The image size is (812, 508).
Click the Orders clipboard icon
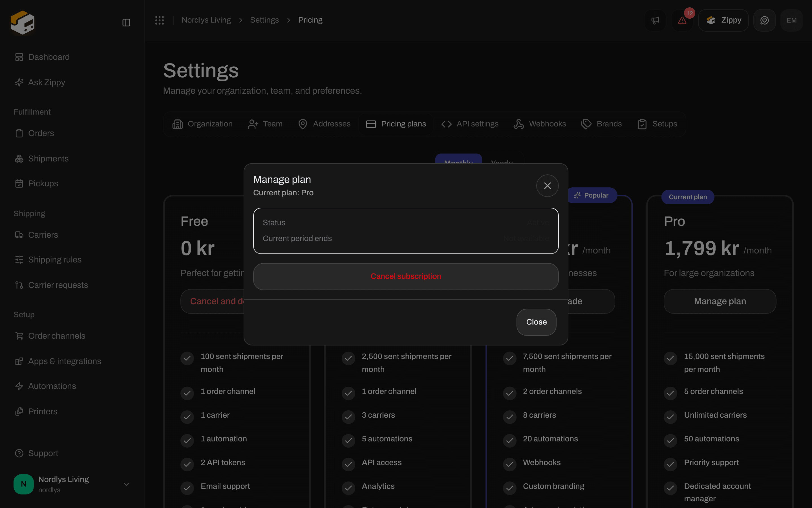tap(19, 133)
